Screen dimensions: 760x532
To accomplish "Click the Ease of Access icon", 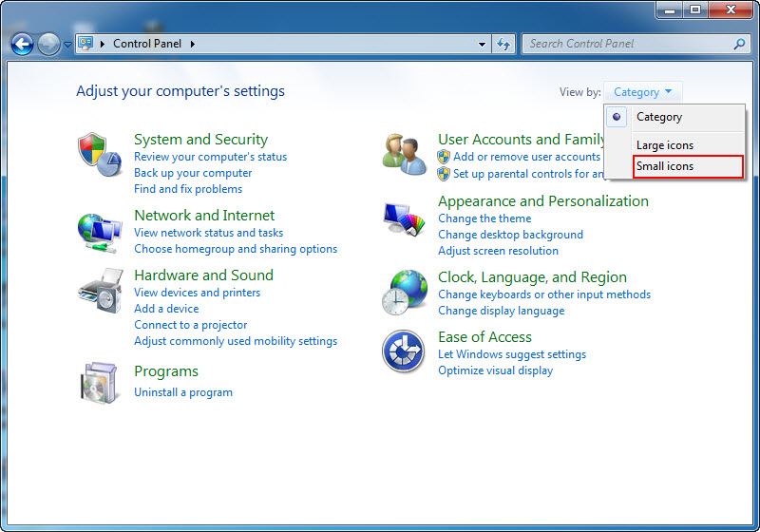I will (x=403, y=351).
